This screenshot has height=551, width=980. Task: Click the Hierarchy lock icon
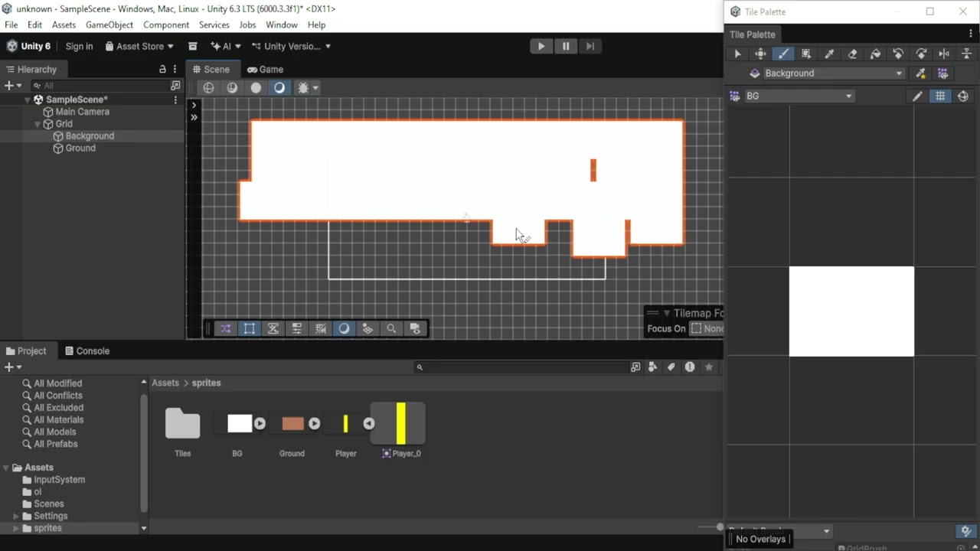162,69
